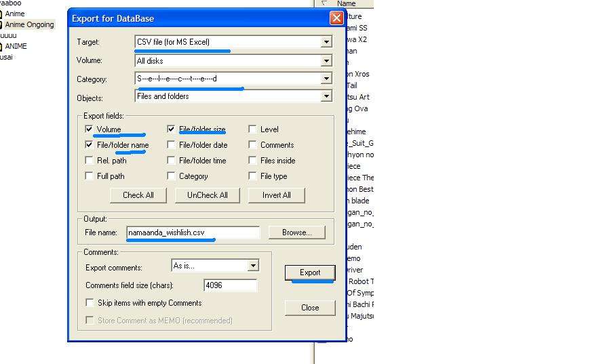Enable the Rel. path checkbox
603x364 pixels.
[89, 160]
